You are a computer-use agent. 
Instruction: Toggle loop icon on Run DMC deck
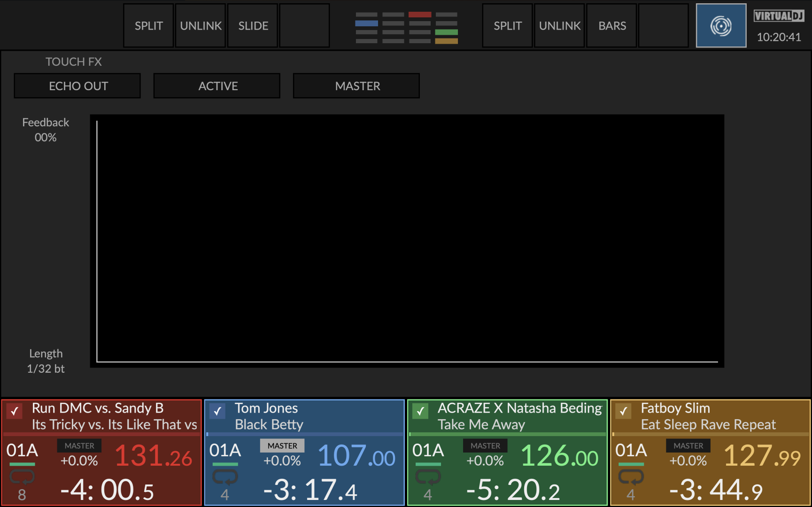22,477
